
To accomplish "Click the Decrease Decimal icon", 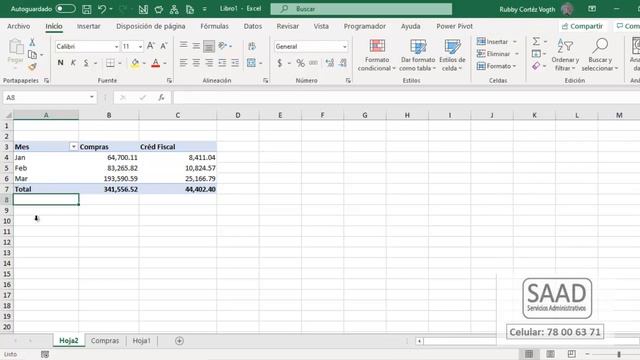I will click(x=343, y=63).
